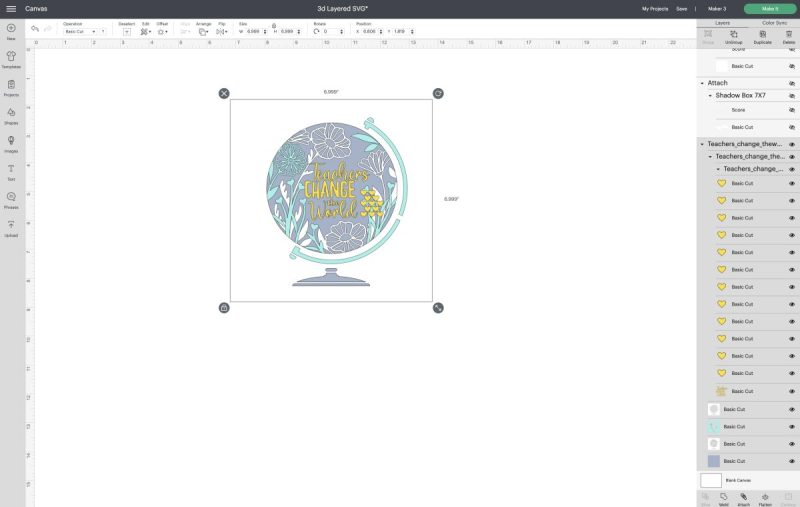Click the Make It button
This screenshot has width=800, height=507.
coord(769,9)
